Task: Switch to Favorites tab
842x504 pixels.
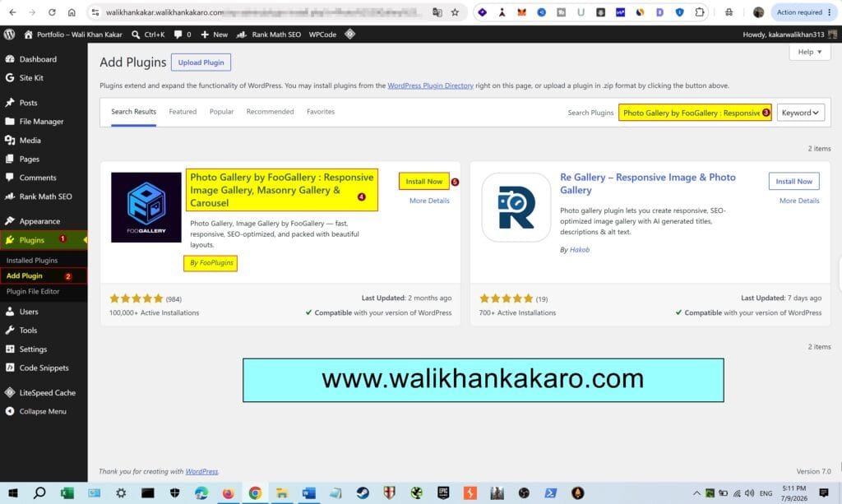Action: pos(321,112)
